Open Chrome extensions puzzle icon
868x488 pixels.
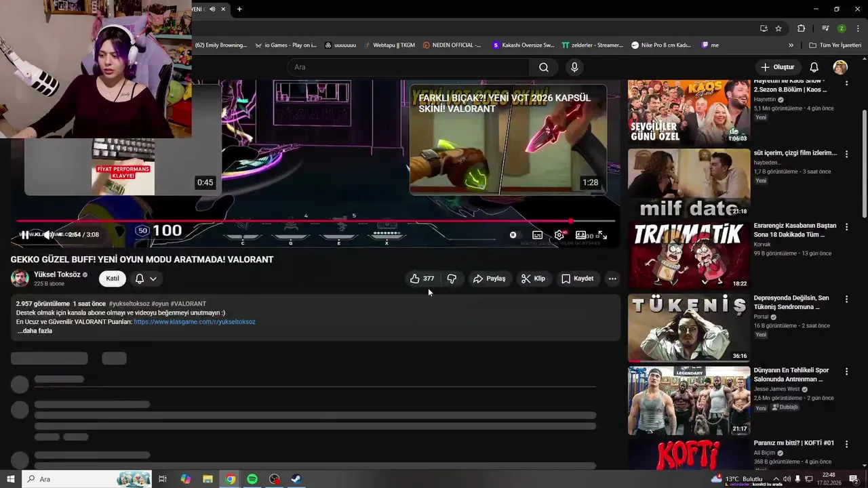802,28
